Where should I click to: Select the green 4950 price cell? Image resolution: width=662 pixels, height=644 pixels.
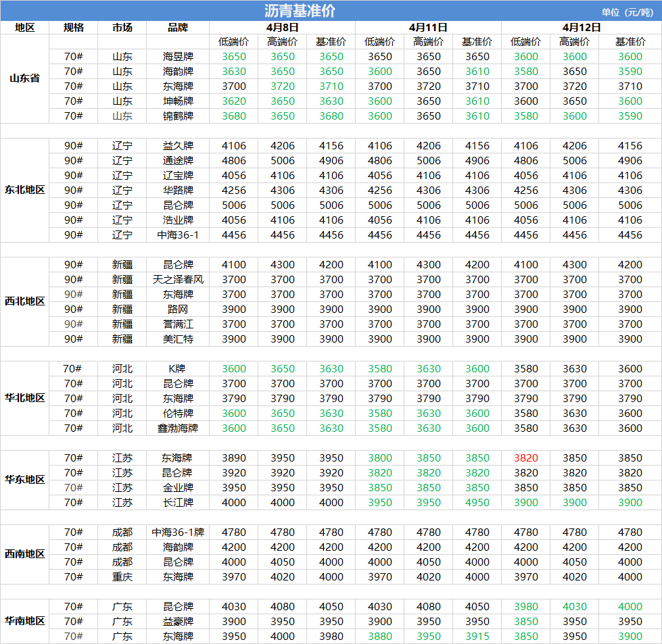click(x=477, y=503)
